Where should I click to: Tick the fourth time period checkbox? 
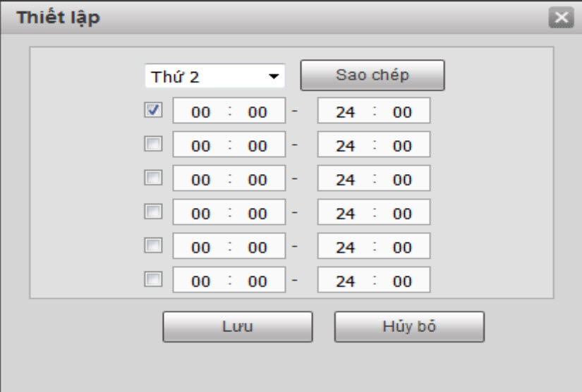[x=153, y=212]
